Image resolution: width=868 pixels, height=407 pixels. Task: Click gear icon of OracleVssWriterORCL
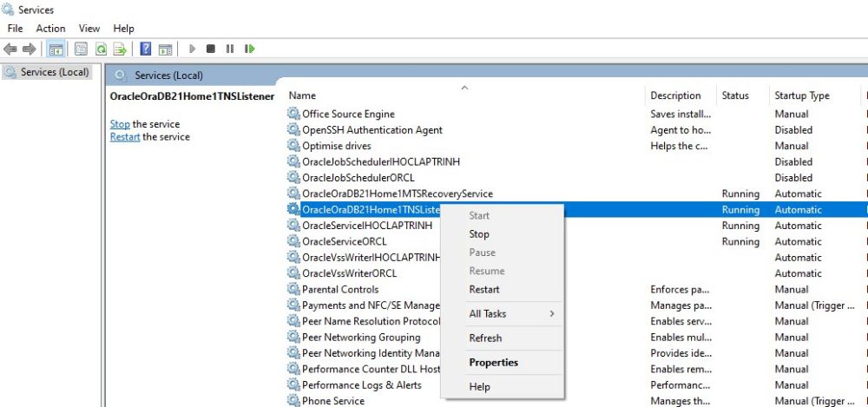(293, 273)
